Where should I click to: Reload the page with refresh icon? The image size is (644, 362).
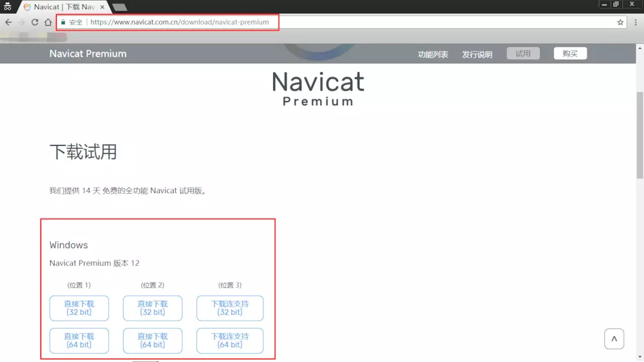[35, 22]
